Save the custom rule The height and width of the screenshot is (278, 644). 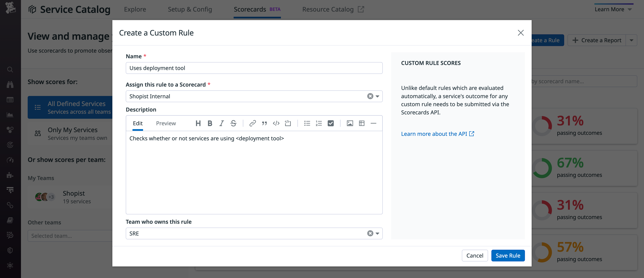[x=508, y=255]
